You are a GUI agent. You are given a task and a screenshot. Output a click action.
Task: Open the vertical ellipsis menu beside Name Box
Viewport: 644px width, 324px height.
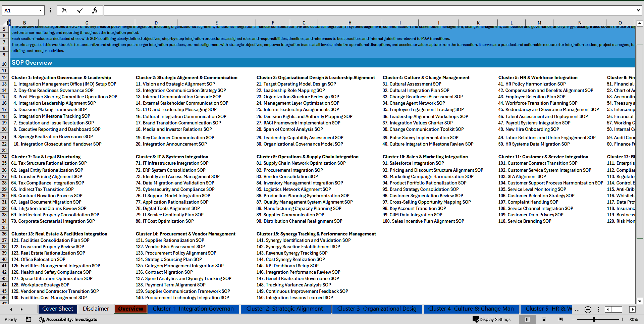(x=51, y=10)
